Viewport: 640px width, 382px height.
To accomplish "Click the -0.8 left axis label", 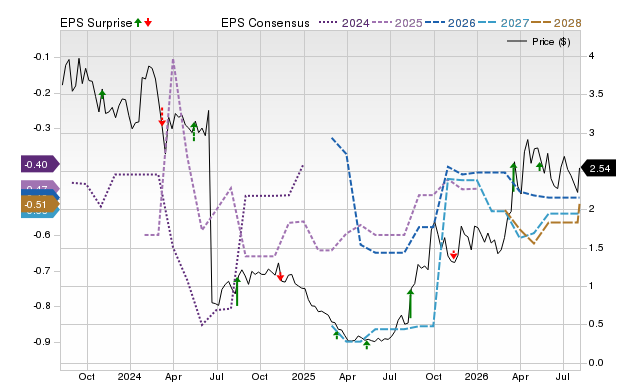I will [x=41, y=306].
